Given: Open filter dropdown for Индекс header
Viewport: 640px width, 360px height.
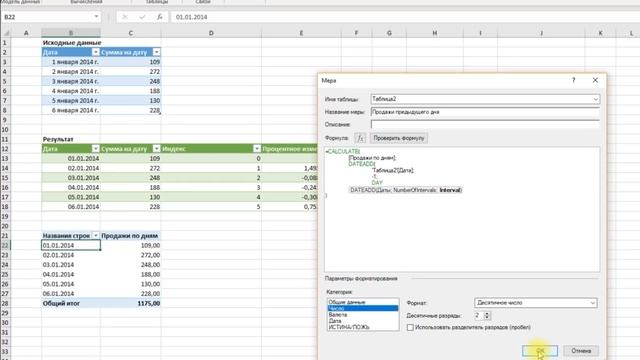Looking at the screenshot, I should click(x=257, y=149).
